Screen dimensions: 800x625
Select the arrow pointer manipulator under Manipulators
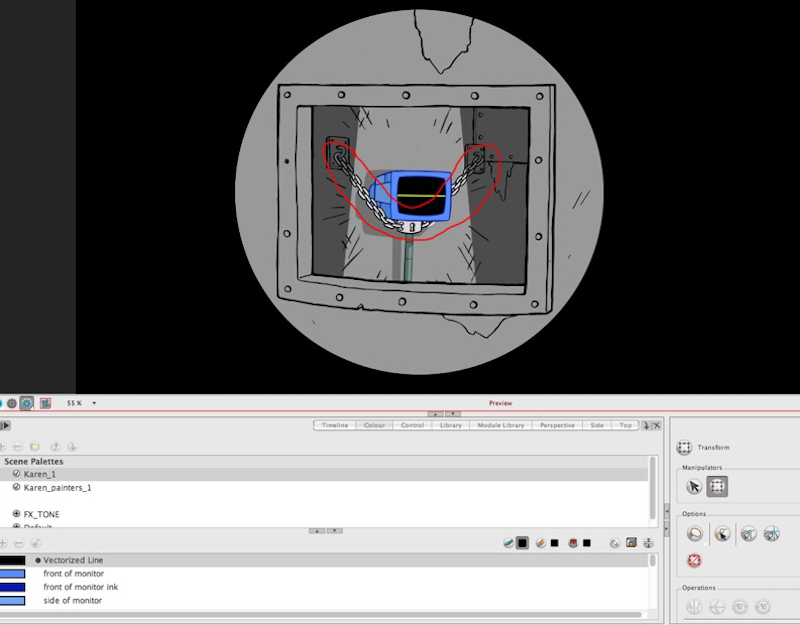coord(694,487)
